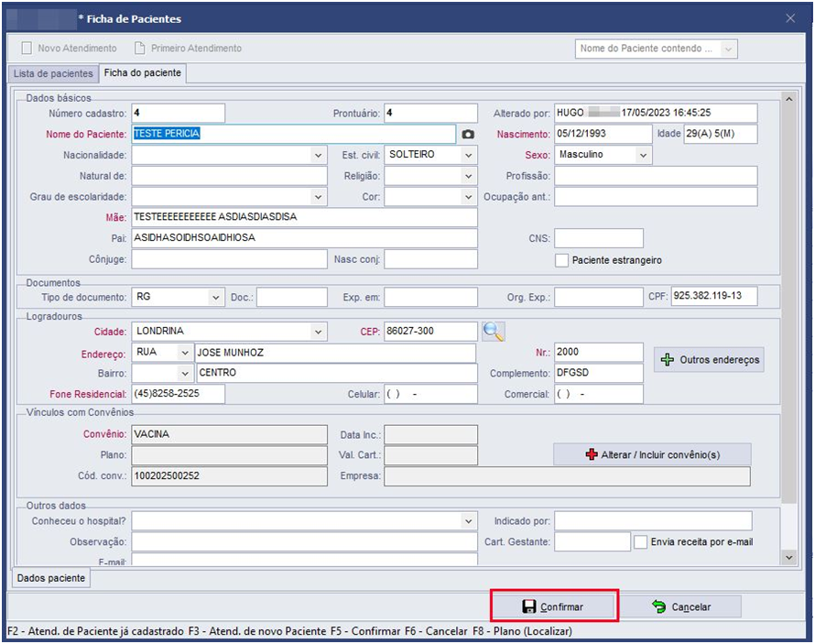Click the Cônjuge input field

[229, 259]
